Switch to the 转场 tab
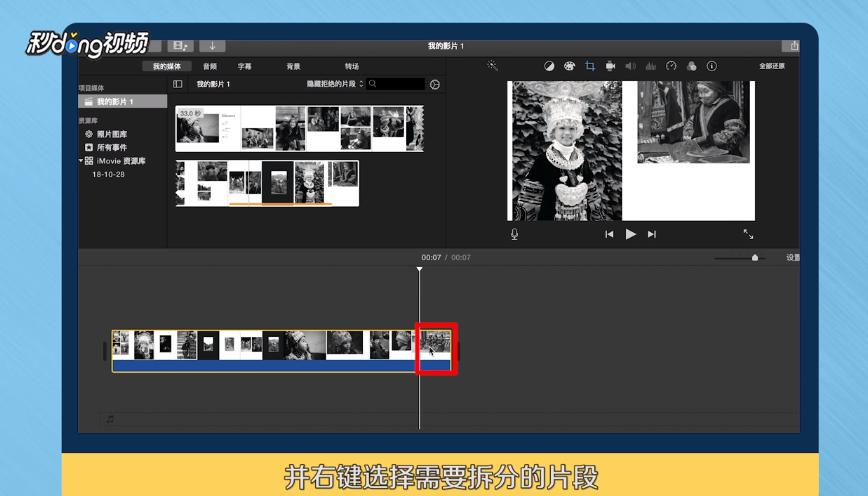The width and height of the screenshot is (868, 496). click(352, 66)
